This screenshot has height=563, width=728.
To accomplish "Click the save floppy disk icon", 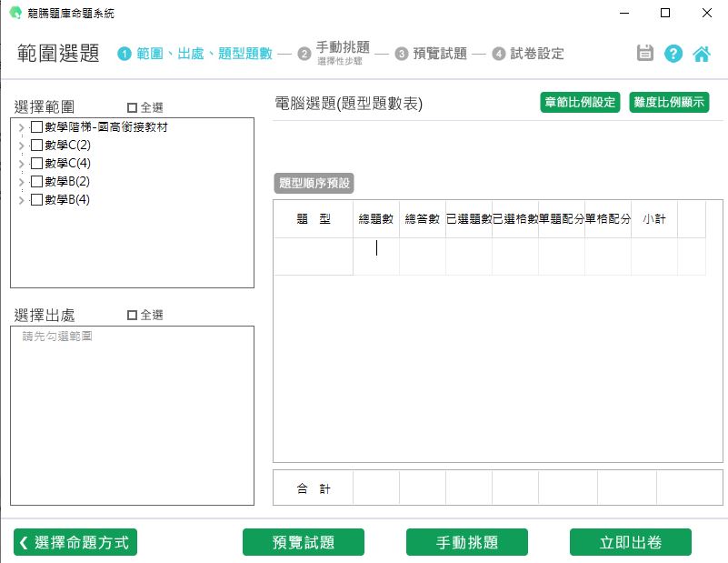I will [x=645, y=53].
